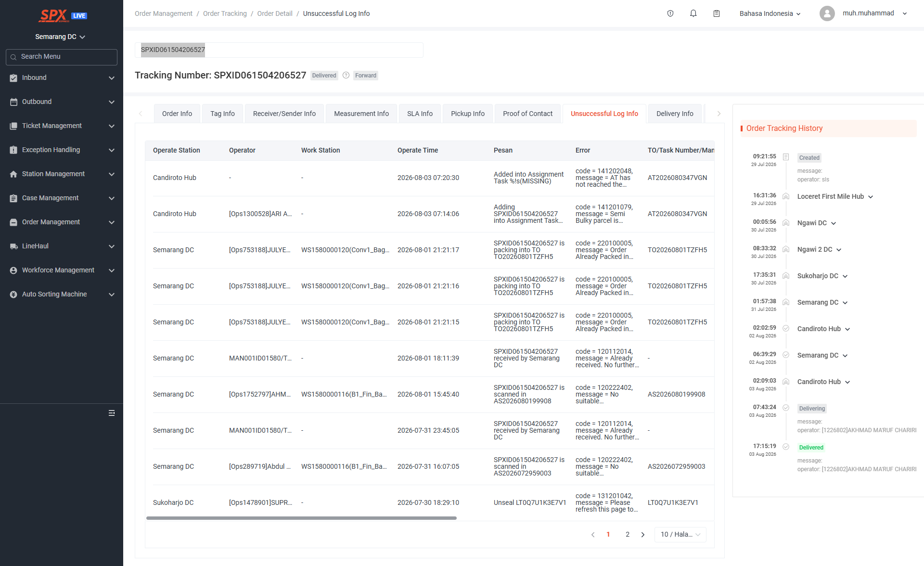Click the Delivering status tag in history

point(812,409)
